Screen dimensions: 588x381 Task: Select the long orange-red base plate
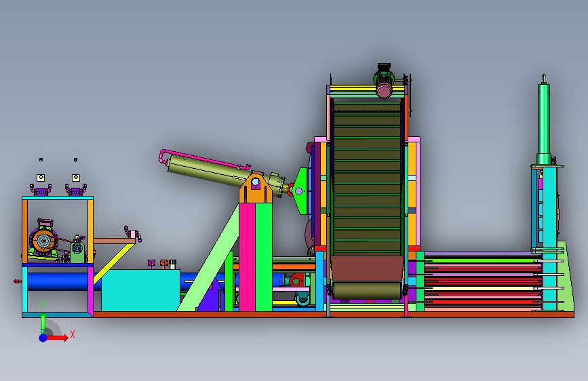pyautogui.click(x=334, y=315)
